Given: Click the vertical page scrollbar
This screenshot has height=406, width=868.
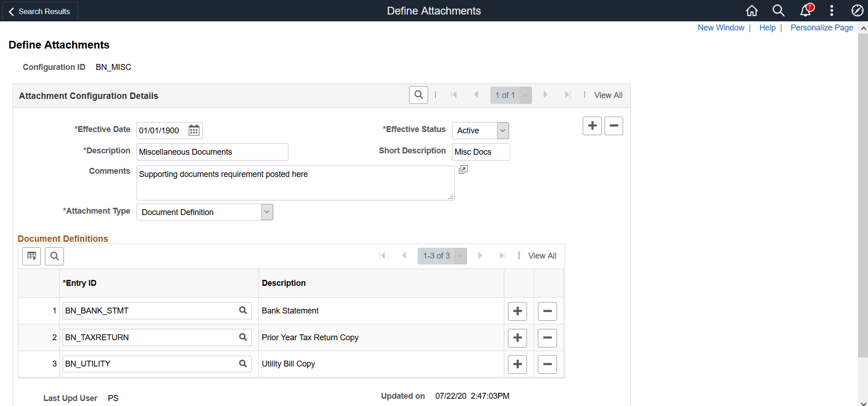Looking at the screenshot, I should point(863,195).
